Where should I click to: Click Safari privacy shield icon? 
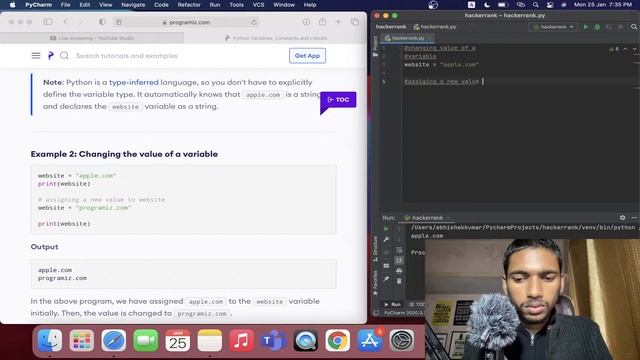pyautogui.click(x=102, y=22)
